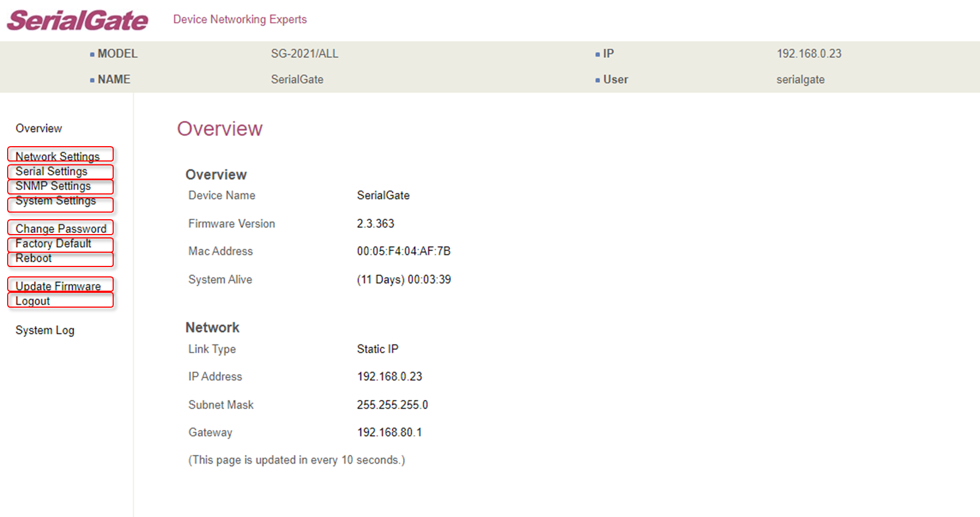Click the User label in header
Viewport: 980px width, 517px height.
click(616, 80)
